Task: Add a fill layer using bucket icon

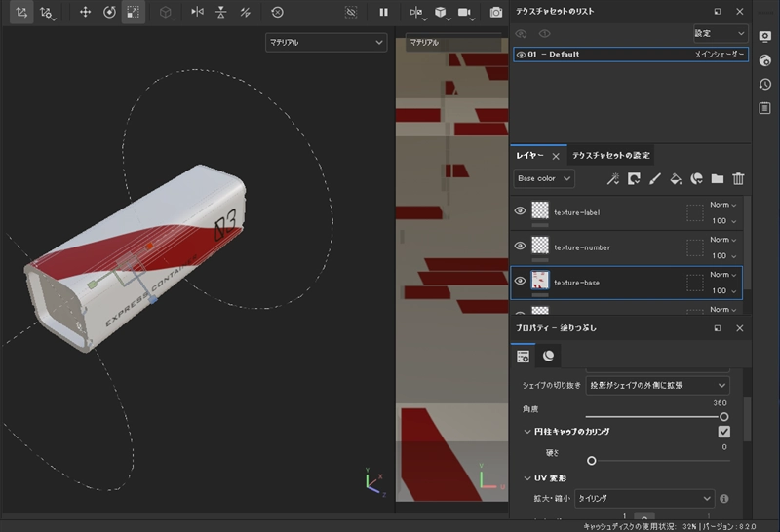Action: pos(676,179)
